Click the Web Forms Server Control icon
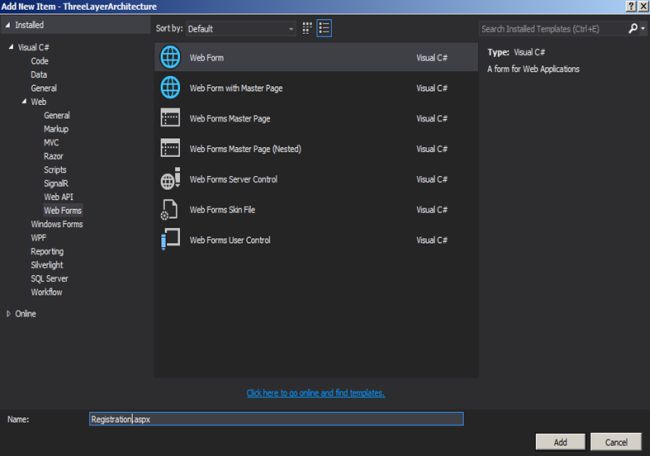The image size is (650, 456). (x=170, y=179)
